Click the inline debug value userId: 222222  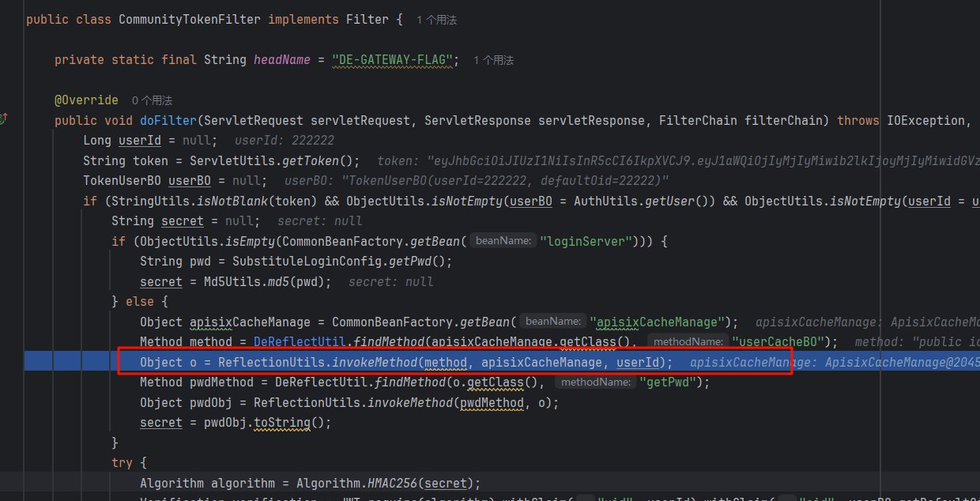(285, 141)
